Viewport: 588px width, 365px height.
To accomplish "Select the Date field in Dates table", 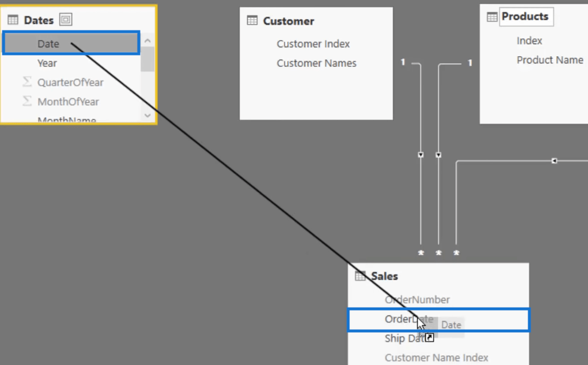I will (x=71, y=44).
